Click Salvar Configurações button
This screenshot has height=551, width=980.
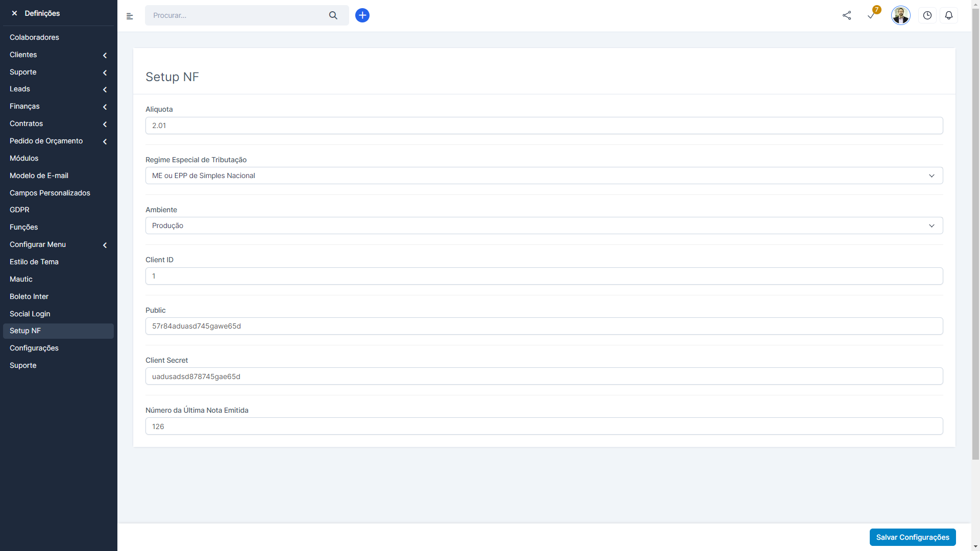click(912, 537)
